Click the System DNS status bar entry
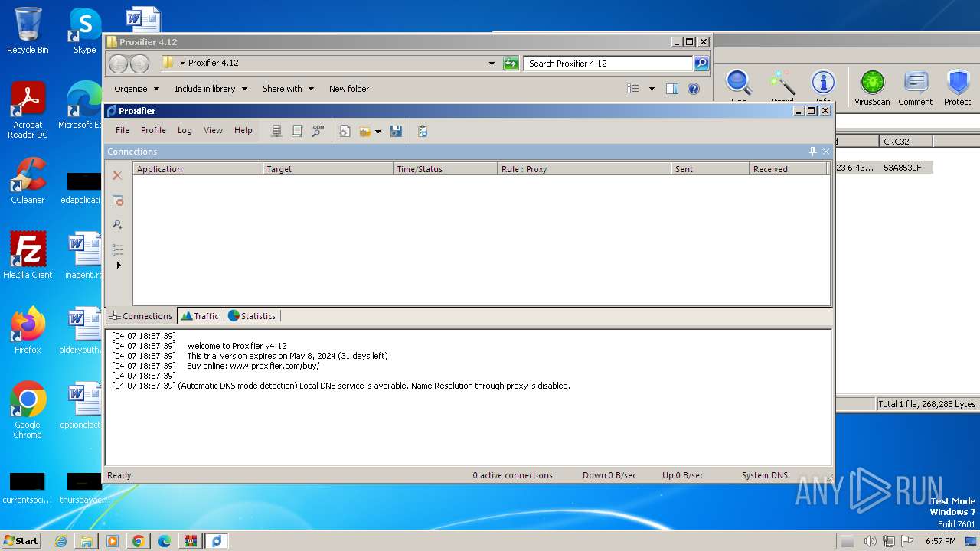 [764, 475]
